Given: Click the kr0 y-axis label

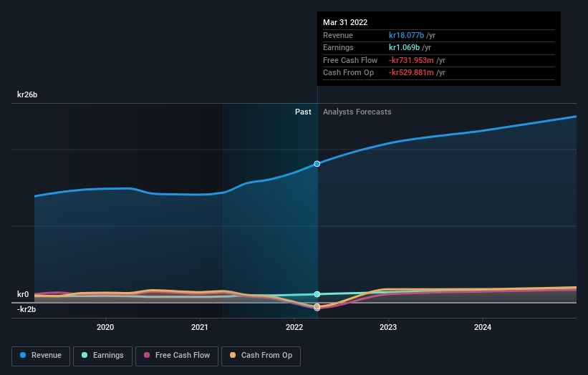Looking at the screenshot, I should point(23,294).
